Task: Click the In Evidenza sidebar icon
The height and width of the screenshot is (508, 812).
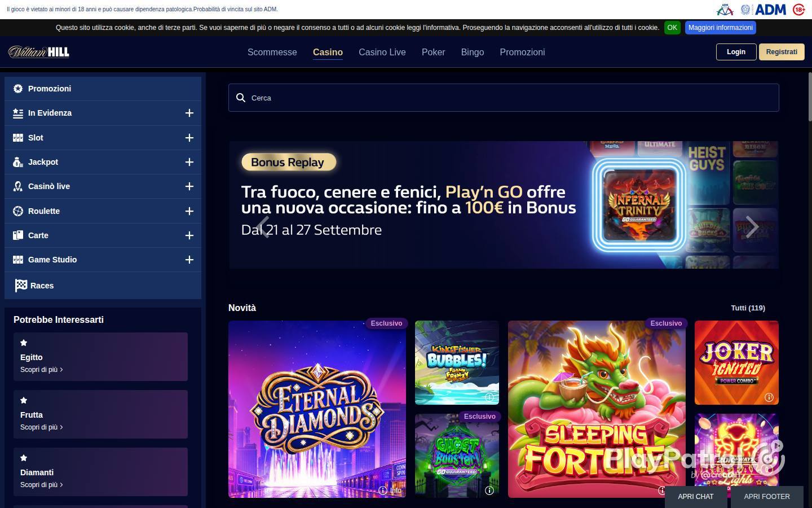Action: (x=18, y=113)
